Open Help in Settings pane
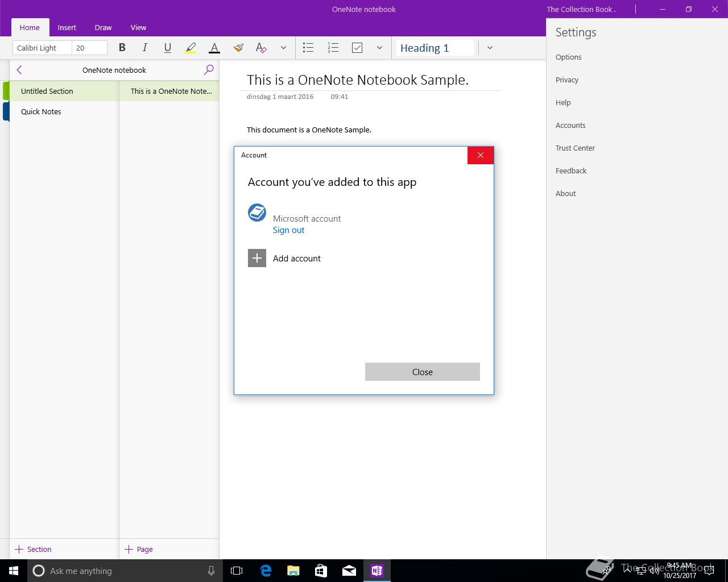Image resolution: width=728 pixels, height=582 pixels. point(563,102)
